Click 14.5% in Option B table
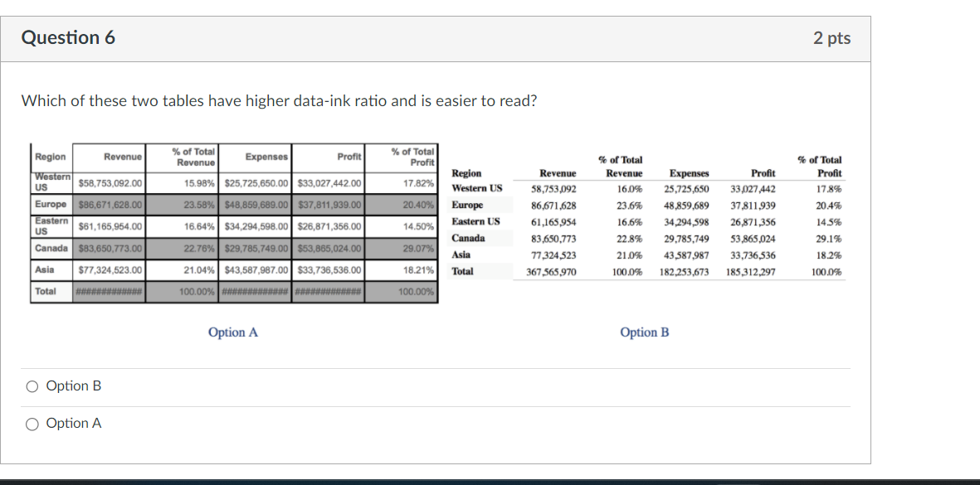The height and width of the screenshot is (485, 980). pos(829,222)
